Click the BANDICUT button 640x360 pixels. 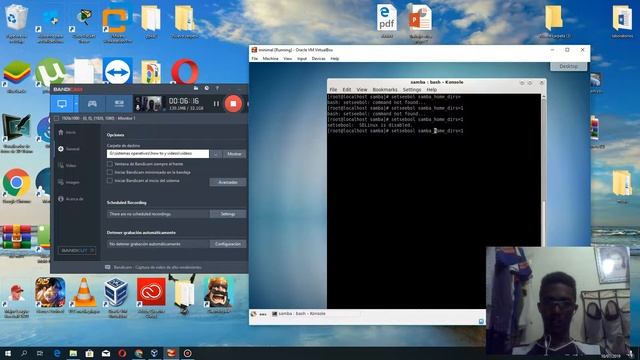tap(77, 250)
